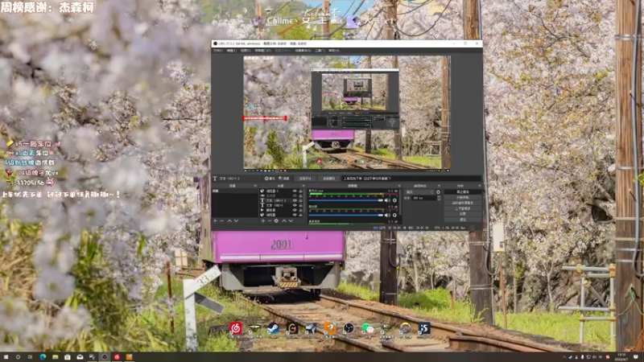Image resolution: width=644 pixels, height=362 pixels.
Task: Pop out the 控件 dock via header icon
Action: 479,186
